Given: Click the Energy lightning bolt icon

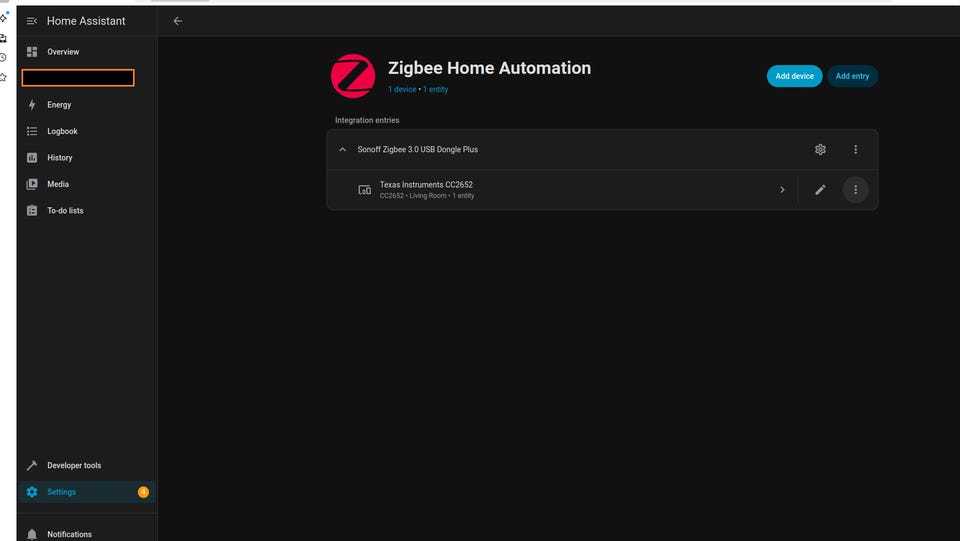Looking at the screenshot, I should click(32, 105).
